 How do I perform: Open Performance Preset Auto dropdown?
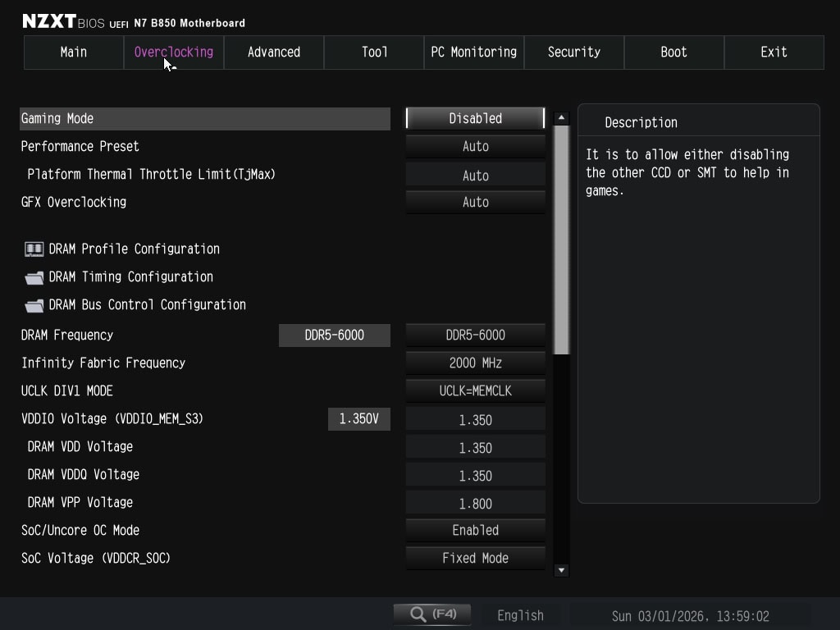475,146
